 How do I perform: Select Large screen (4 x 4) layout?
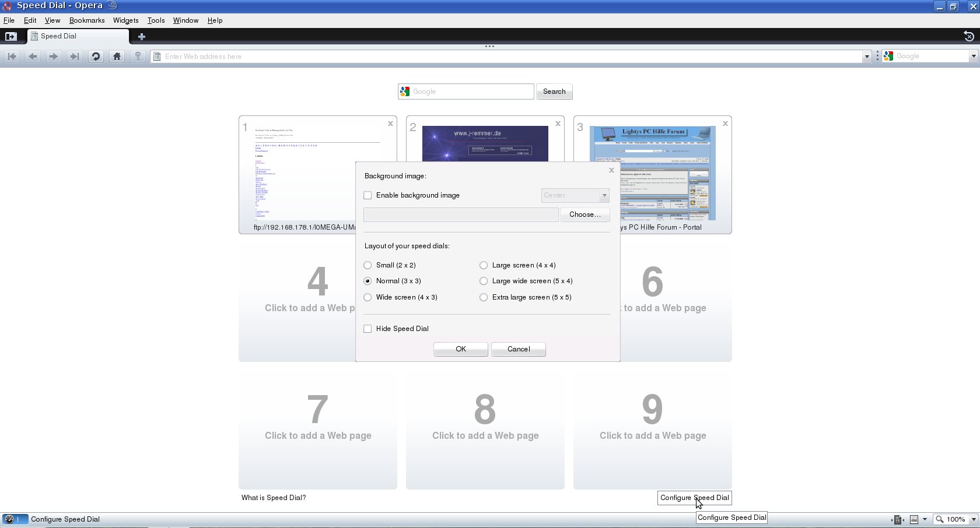[x=484, y=265]
